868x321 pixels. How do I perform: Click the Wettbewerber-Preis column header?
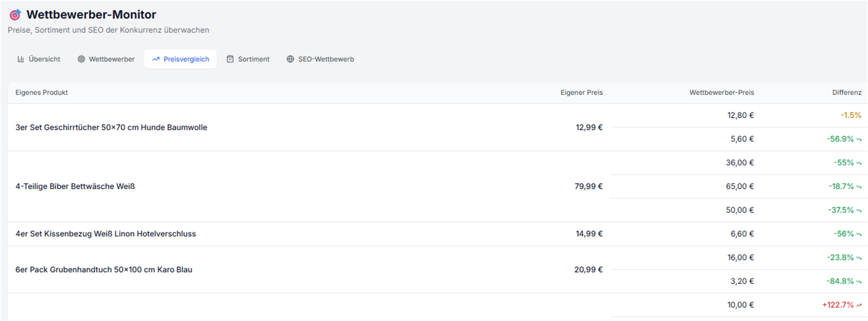(721, 92)
